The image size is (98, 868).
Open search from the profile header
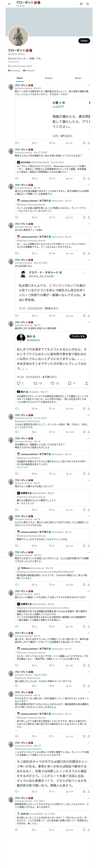click(88, 4)
